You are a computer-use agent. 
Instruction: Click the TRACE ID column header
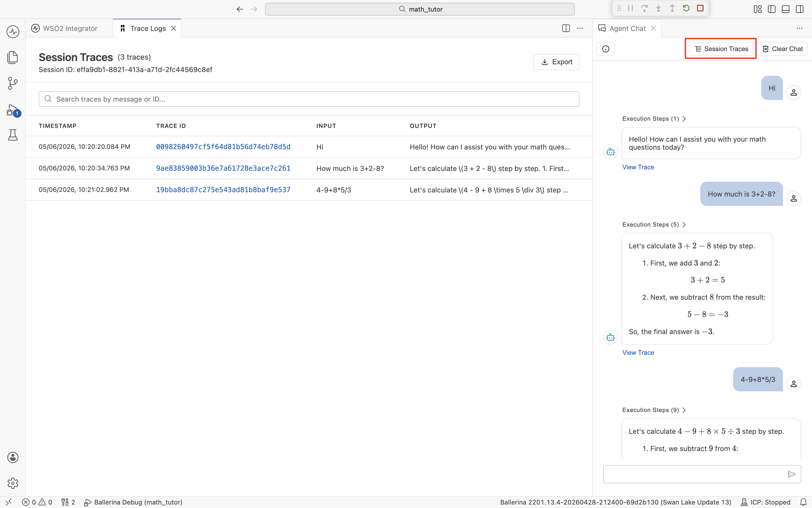click(171, 126)
